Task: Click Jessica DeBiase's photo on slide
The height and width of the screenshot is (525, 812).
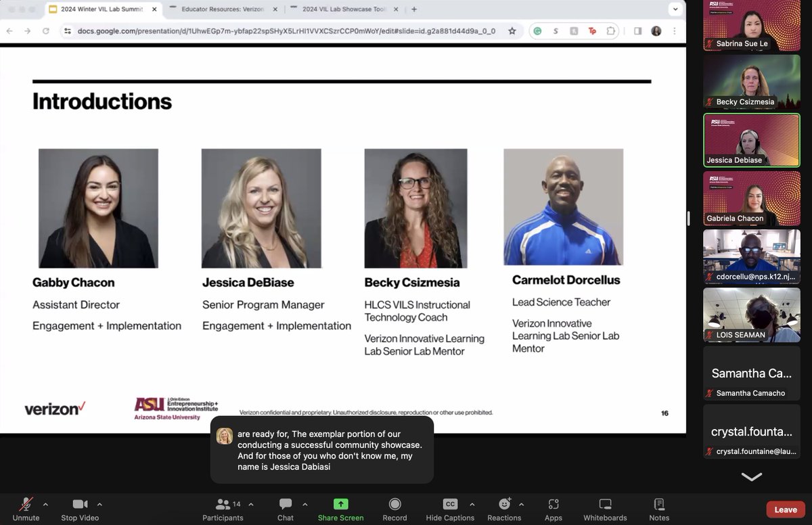Action: coord(261,208)
